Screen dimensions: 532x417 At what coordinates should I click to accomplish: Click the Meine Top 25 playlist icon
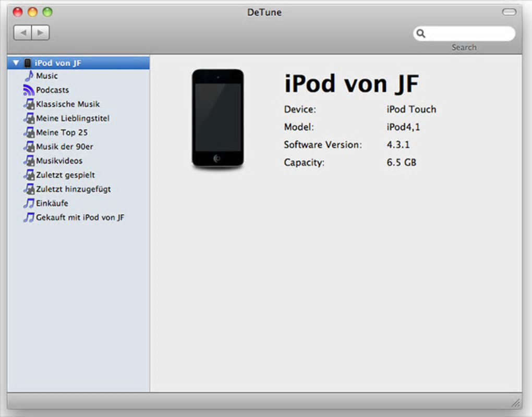[x=29, y=132]
